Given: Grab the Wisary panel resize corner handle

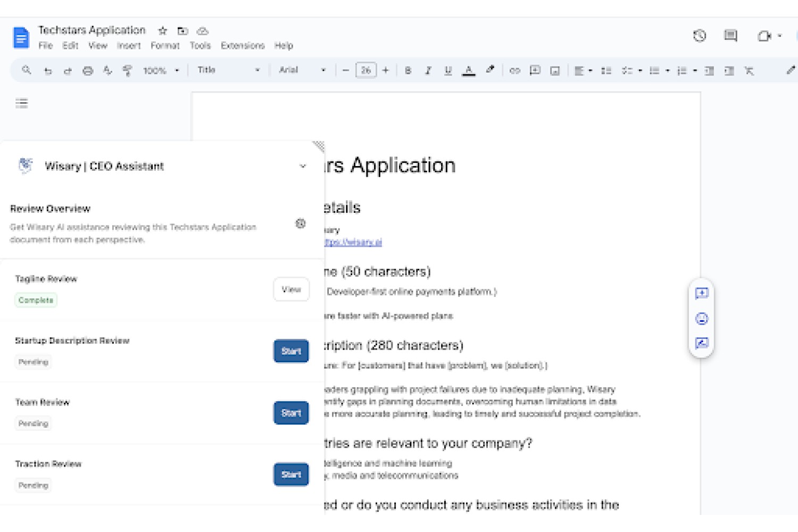Looking at the screenshot, I should pos(319,146).
